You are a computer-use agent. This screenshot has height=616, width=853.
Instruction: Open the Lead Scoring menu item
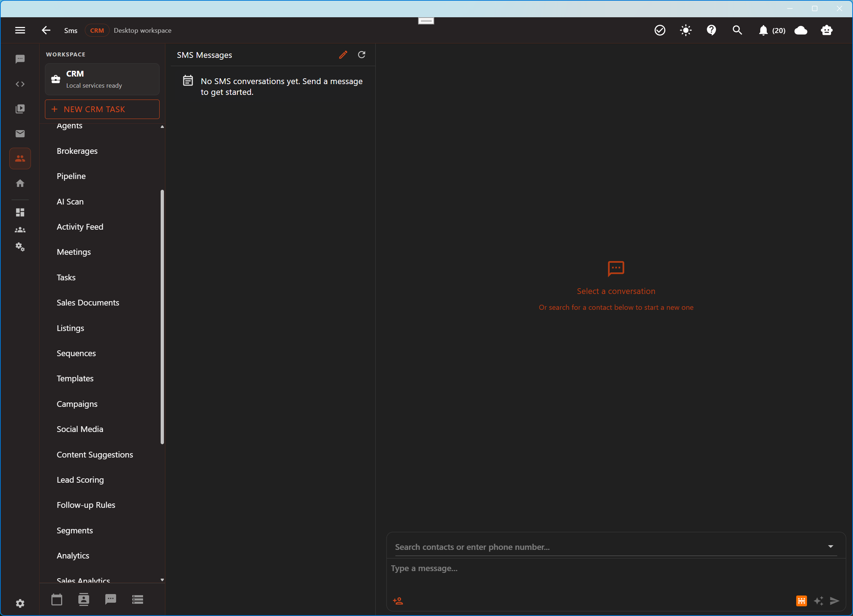tap(80, 480)
